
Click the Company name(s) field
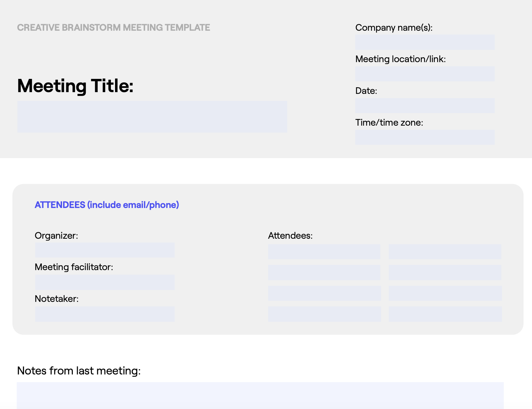pyautogui.click(x=425, y=42)
